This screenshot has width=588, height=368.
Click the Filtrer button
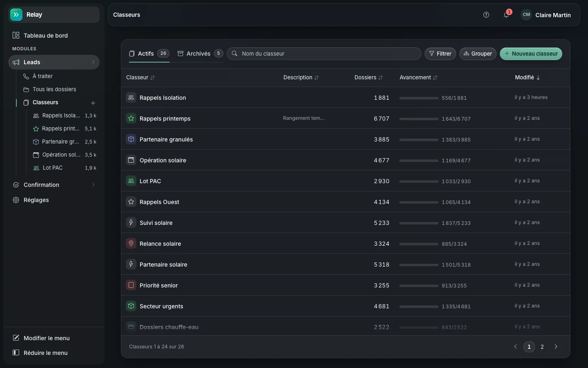click(x=440, y=54)
